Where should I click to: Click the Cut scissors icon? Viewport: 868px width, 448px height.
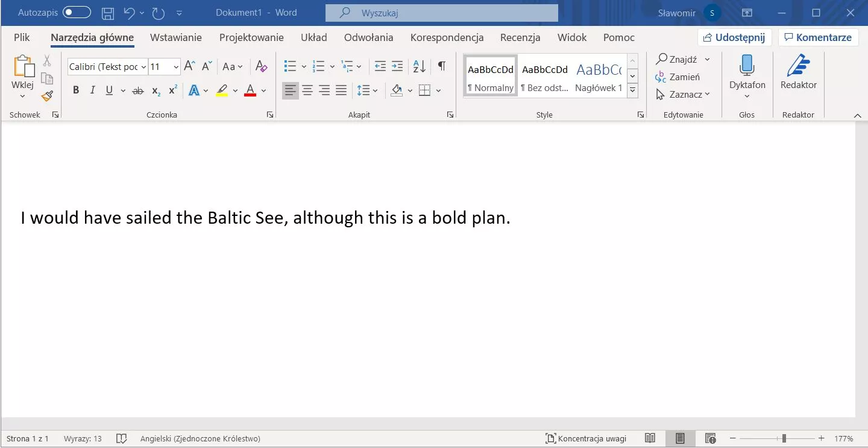click(x=47, y=61)
